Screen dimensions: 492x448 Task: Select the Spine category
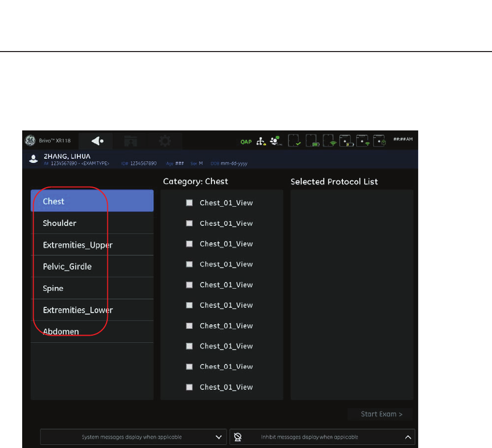tap(92, 288)
